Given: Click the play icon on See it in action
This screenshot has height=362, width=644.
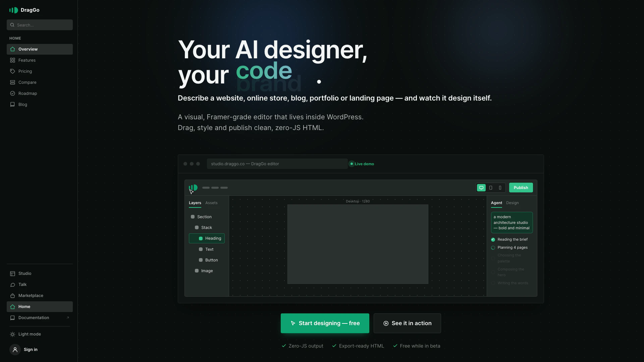Looking at the screenshot, I should point(386,323).
